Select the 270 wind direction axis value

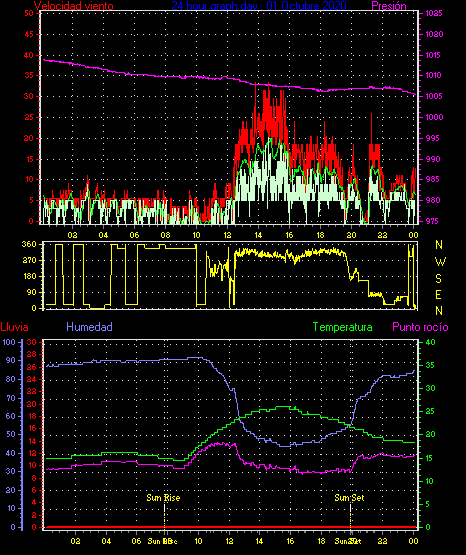coord(29,260)
